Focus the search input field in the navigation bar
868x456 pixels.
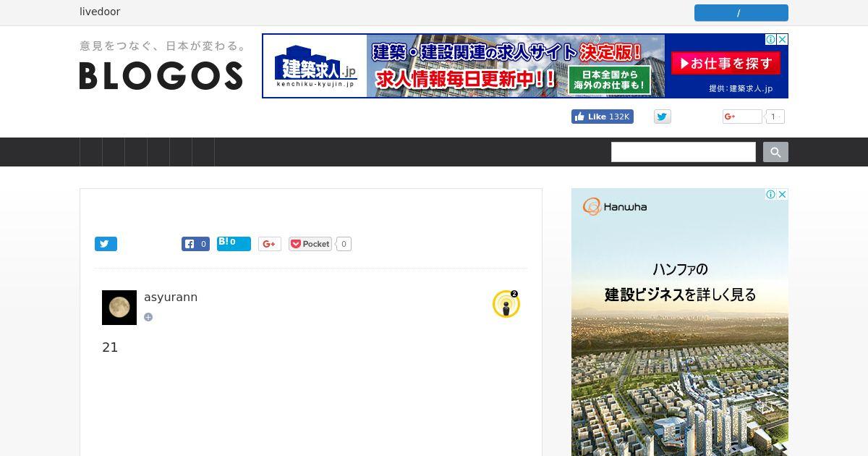[x=684, y=152]
